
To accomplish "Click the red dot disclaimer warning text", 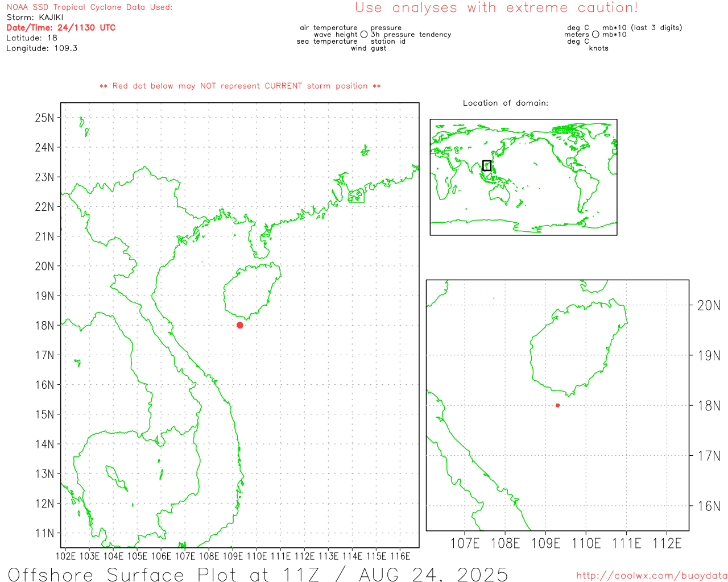I will tap(240, 86).
